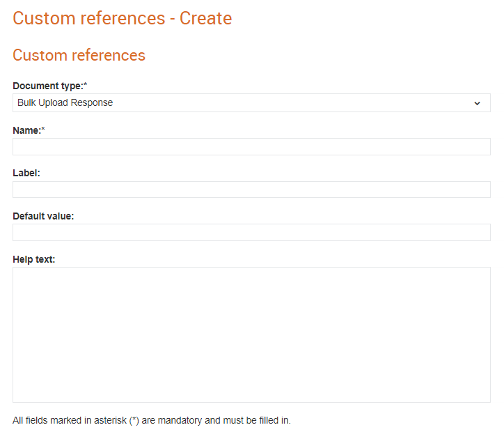Viewport: 504px width, 432px height.
Task: Click the 'Help text:' field label
Action: coord(33,259)
